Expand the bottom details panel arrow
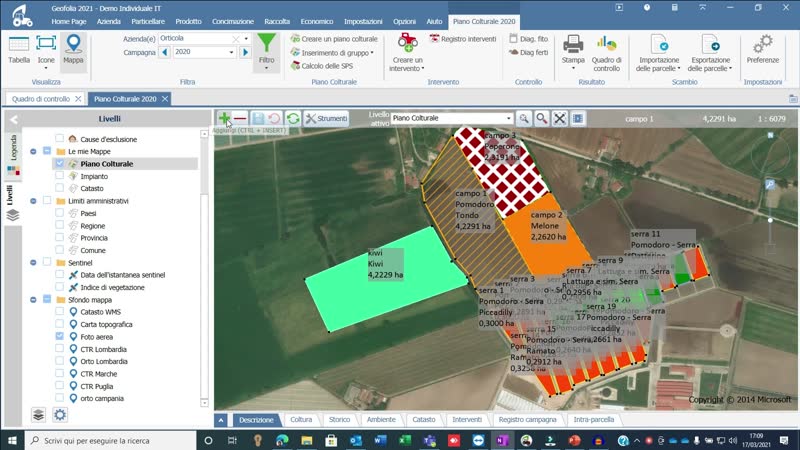The width and height of the screenshot is (800, 450). coord(220,420)
